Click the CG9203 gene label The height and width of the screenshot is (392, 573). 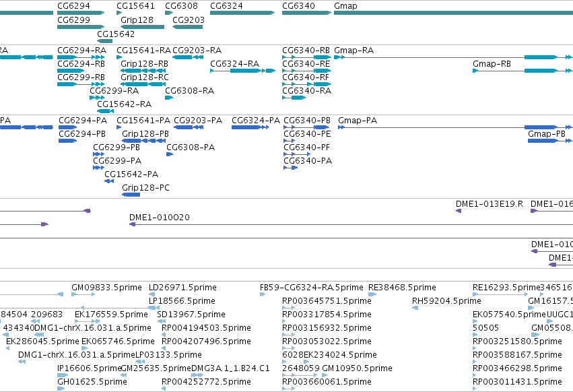point(189,20)
